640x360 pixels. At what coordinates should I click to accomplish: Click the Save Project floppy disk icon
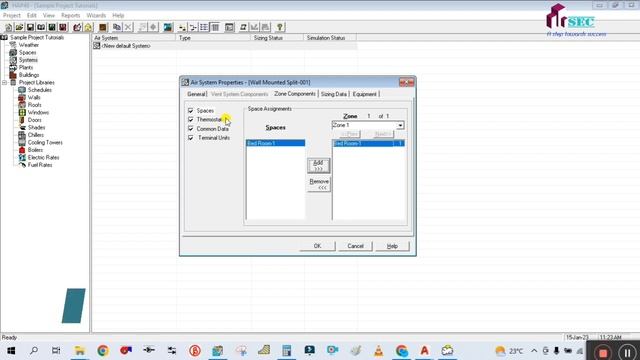coord(30,27)
